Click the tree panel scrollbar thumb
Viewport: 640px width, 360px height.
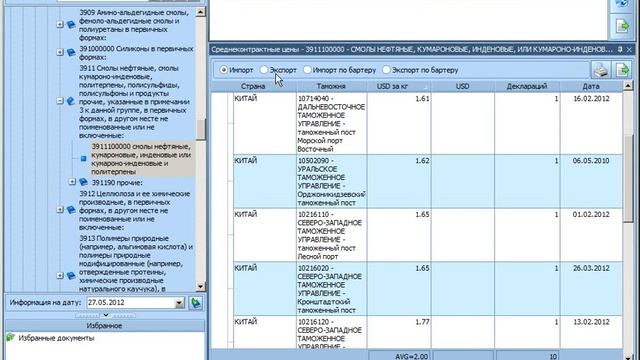pyautogui.click(x=200, y=130)
